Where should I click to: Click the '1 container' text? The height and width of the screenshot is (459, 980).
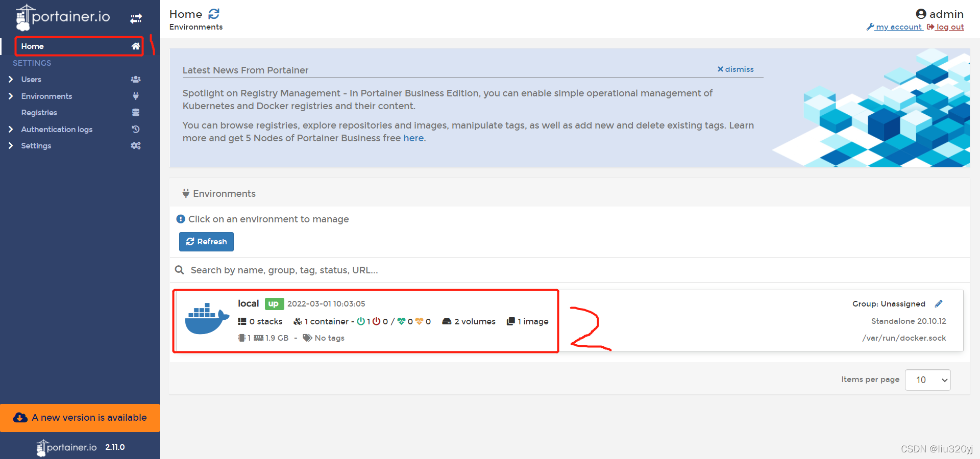tap(327, 321)
